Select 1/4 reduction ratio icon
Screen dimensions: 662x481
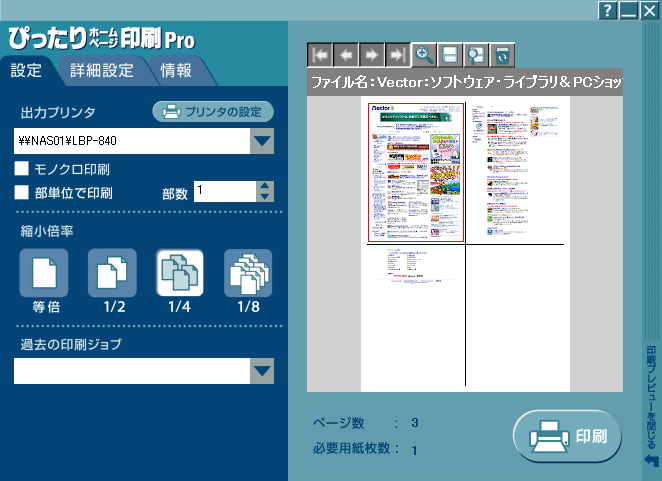180,273
